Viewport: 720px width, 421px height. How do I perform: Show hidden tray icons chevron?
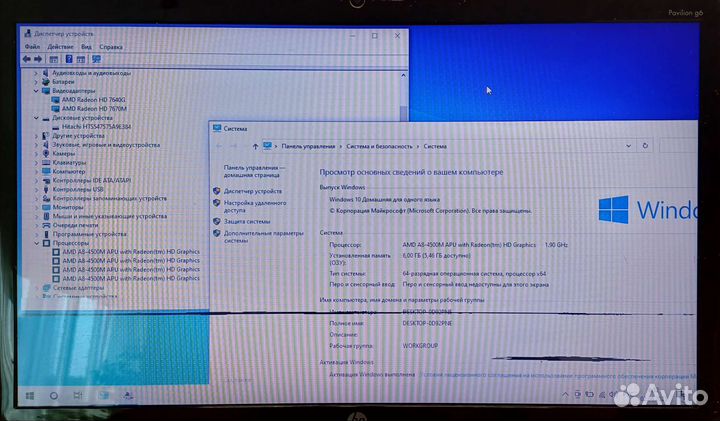[x=566, y=394]
